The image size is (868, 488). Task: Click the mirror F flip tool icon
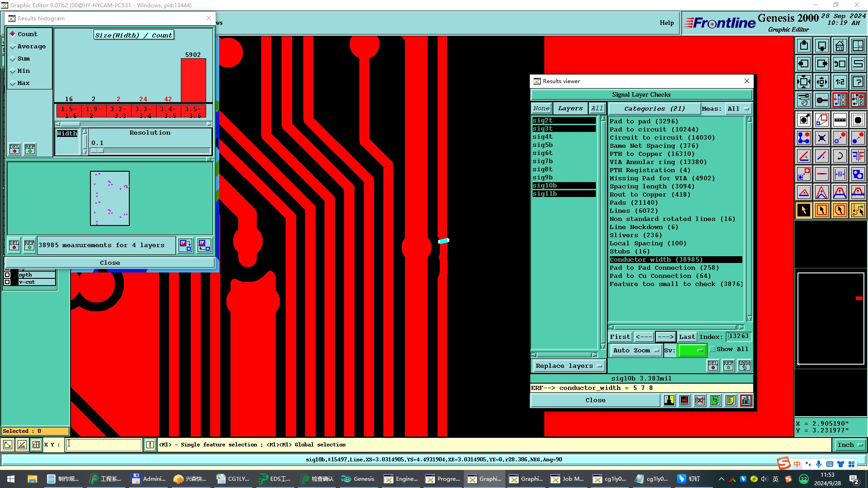pos(858,156)
